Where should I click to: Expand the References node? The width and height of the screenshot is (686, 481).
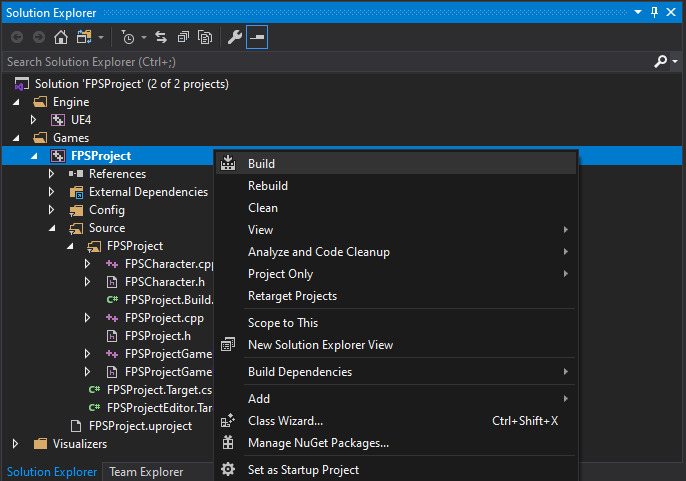(x=51, y=174)
